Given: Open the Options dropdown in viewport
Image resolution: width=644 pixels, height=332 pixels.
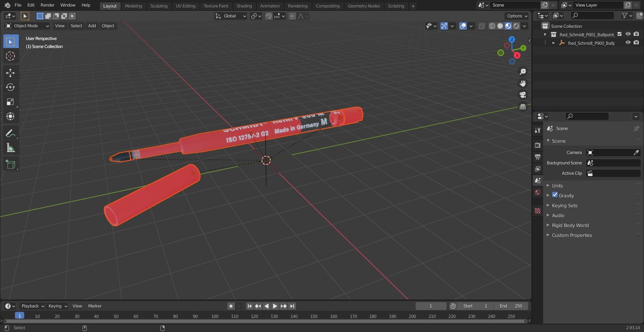Looking at the screenshot, I should [x=517, y=16].
